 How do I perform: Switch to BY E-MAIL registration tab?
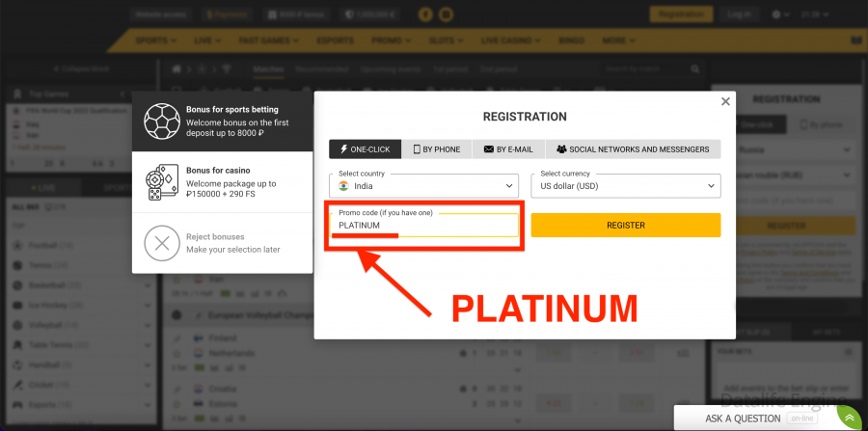click(x=508, y=149)
